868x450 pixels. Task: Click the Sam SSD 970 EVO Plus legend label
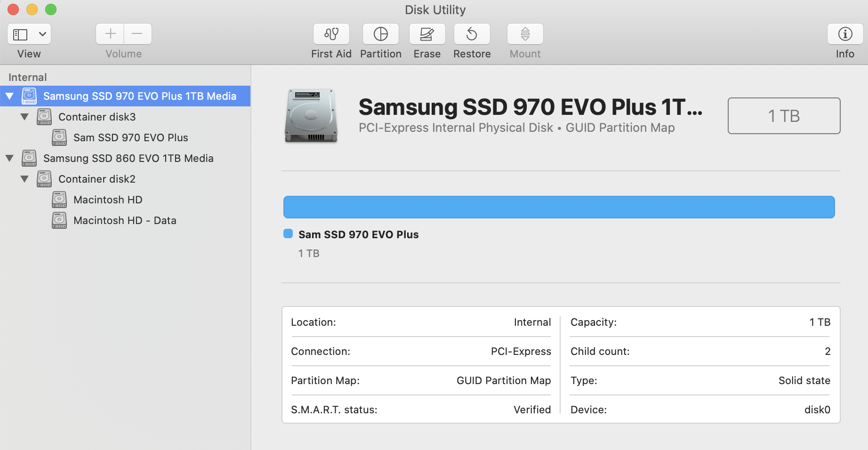coord(358,234)
